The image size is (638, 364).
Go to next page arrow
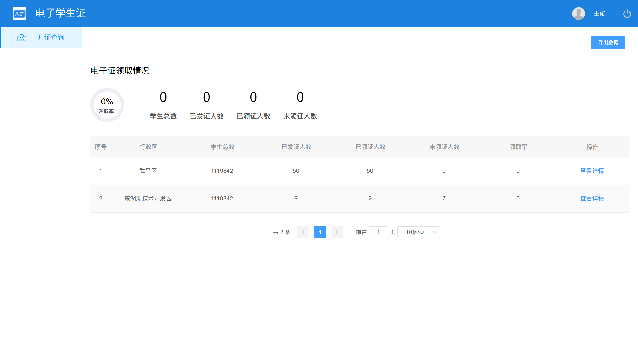[337, 232]
